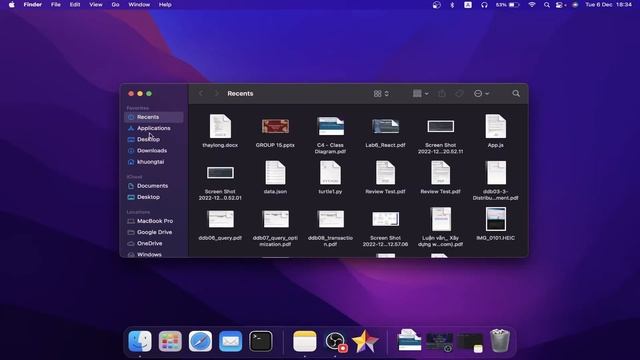
Task: Open the Go menu
Action: (x=116, y=5)
